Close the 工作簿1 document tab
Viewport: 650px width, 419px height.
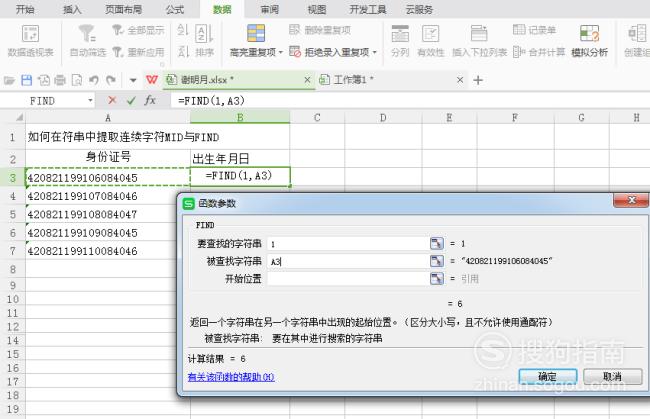[460, 80]
